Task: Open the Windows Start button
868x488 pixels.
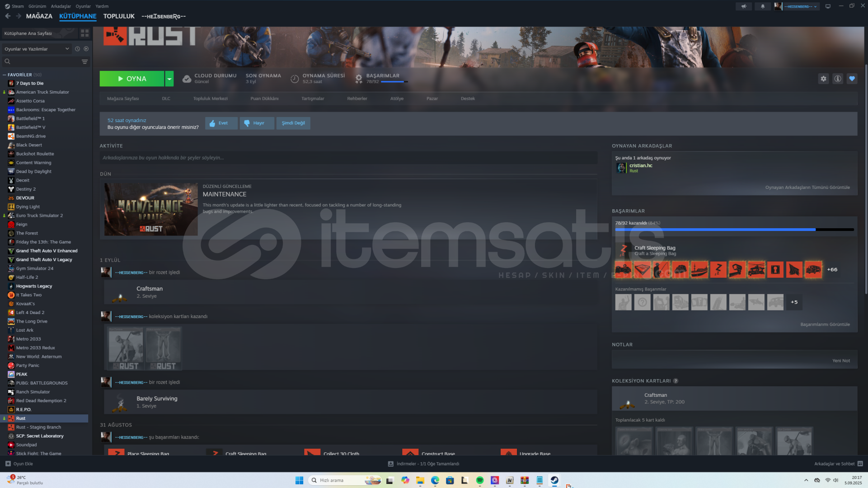Action: [x=299, y=480]
